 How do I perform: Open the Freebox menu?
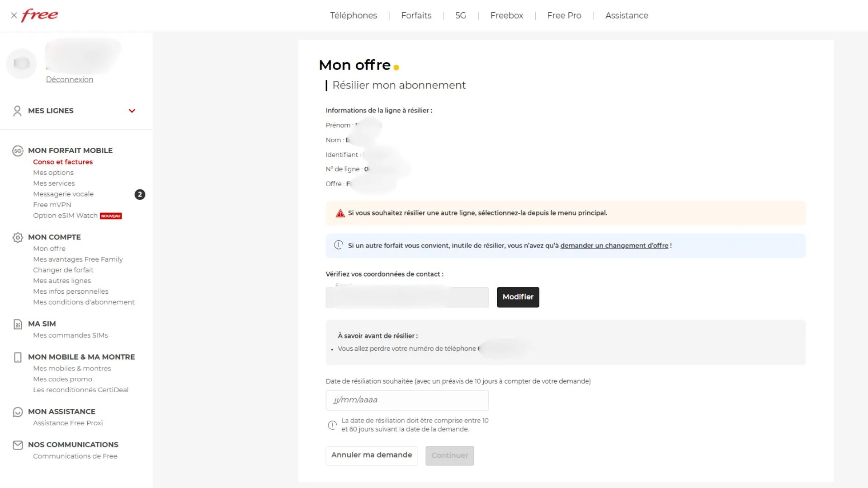pyautogui.click(x=507, y=15)
